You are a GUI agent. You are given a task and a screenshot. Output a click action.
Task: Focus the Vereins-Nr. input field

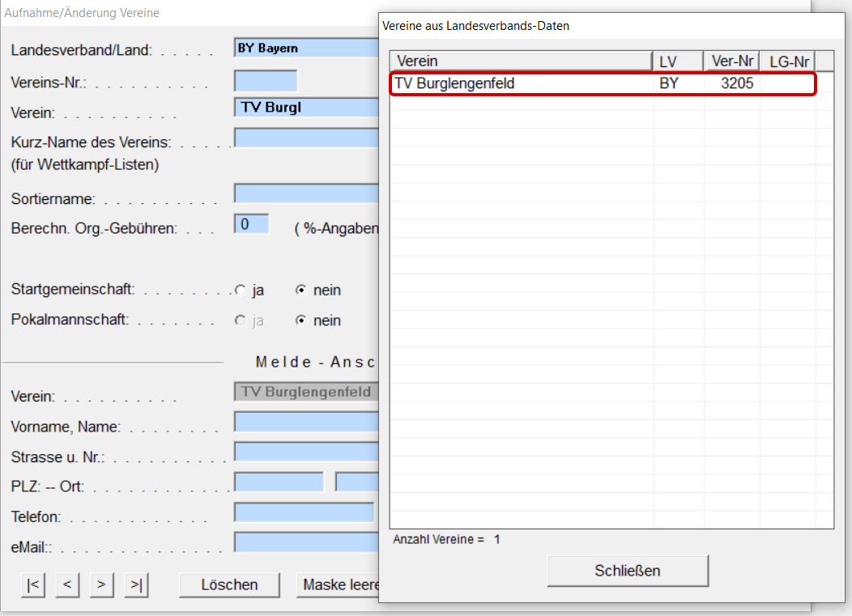tap(266, 82)
